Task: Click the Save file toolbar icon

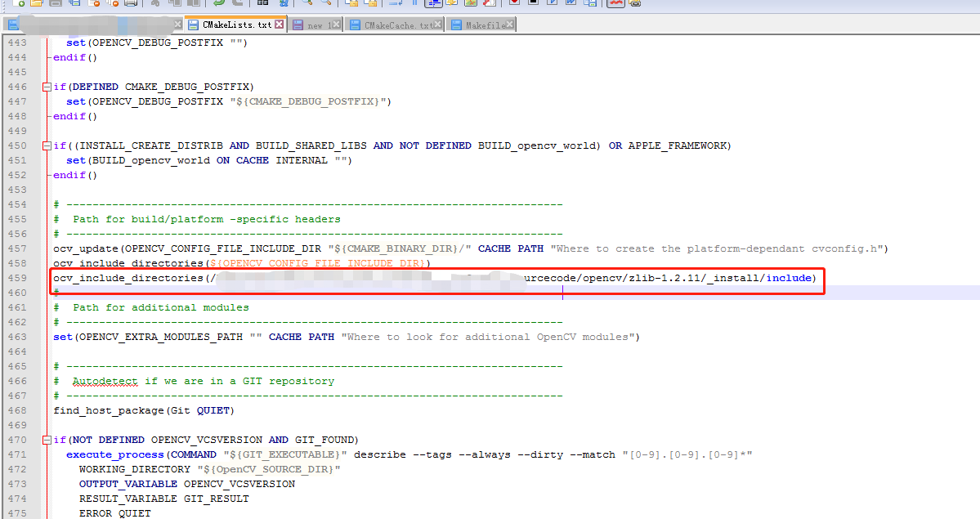Action: click(55, 2)
